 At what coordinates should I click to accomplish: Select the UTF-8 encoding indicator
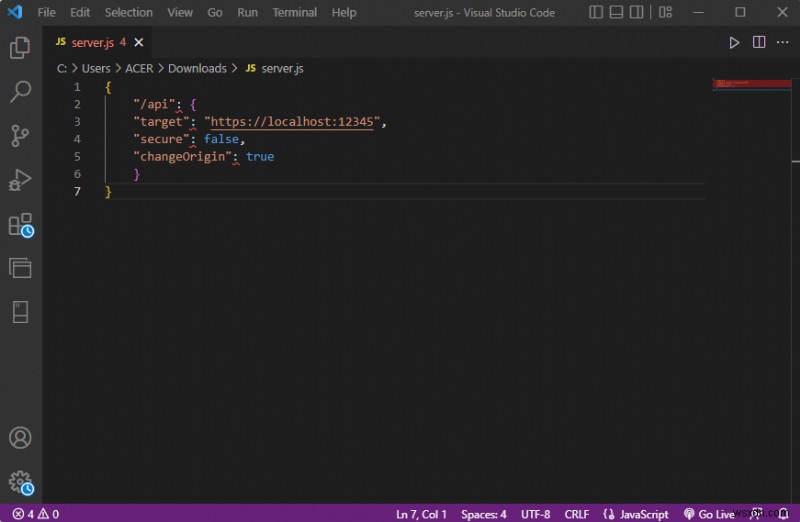point(533,514)
